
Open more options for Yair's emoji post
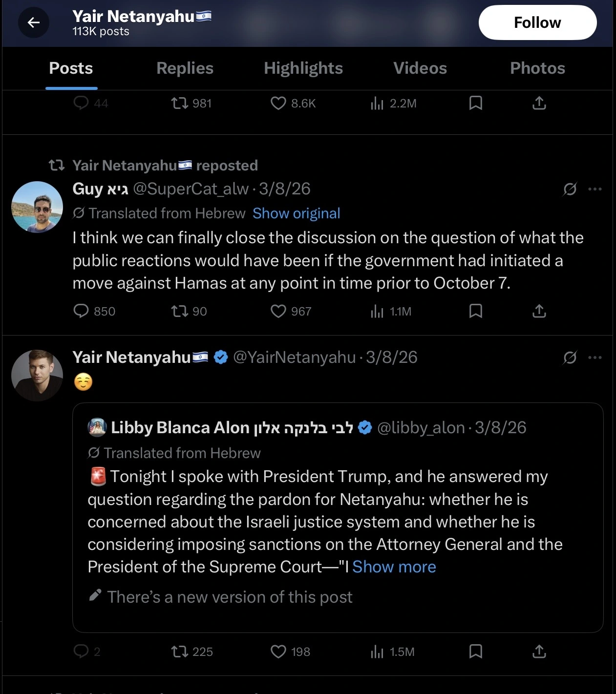(595, 358)
